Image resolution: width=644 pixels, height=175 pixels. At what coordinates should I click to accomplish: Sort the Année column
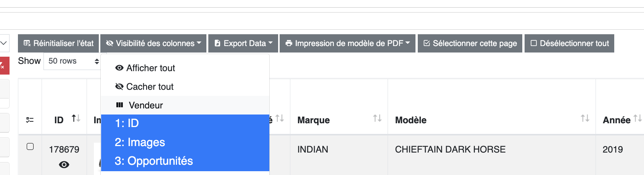click(638, 118)
